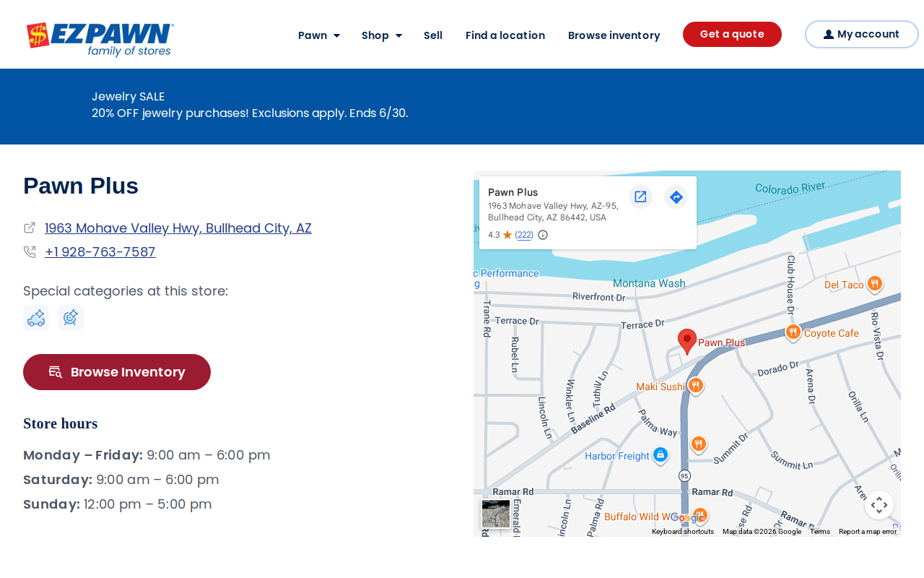Go to Find a location

click(505, 35)
